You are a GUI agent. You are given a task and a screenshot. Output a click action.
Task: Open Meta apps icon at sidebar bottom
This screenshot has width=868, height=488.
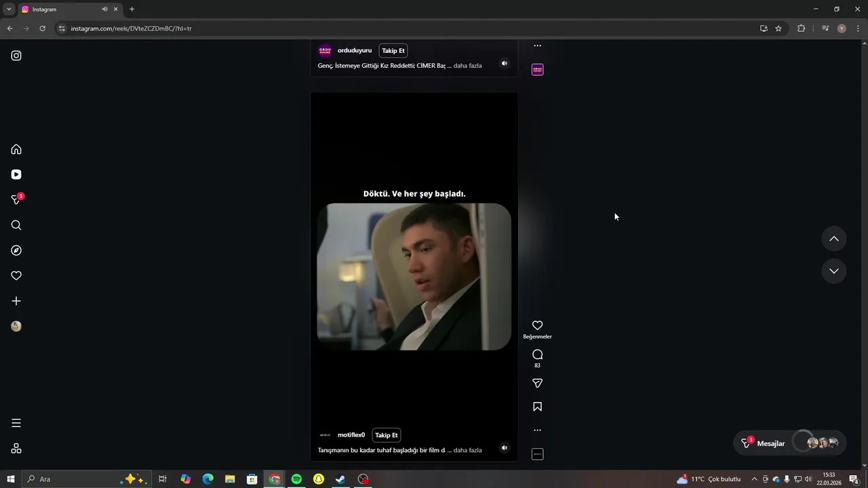16,449
